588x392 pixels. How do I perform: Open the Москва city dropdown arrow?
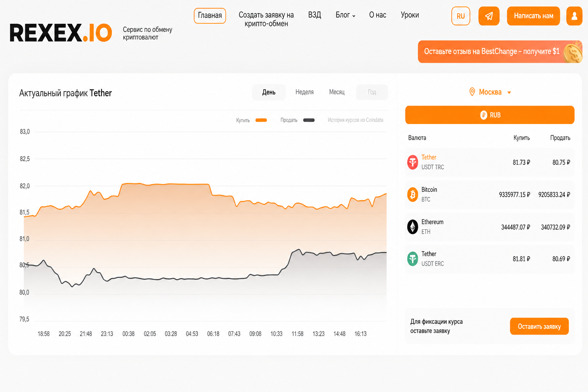click(x=509, y=93)
